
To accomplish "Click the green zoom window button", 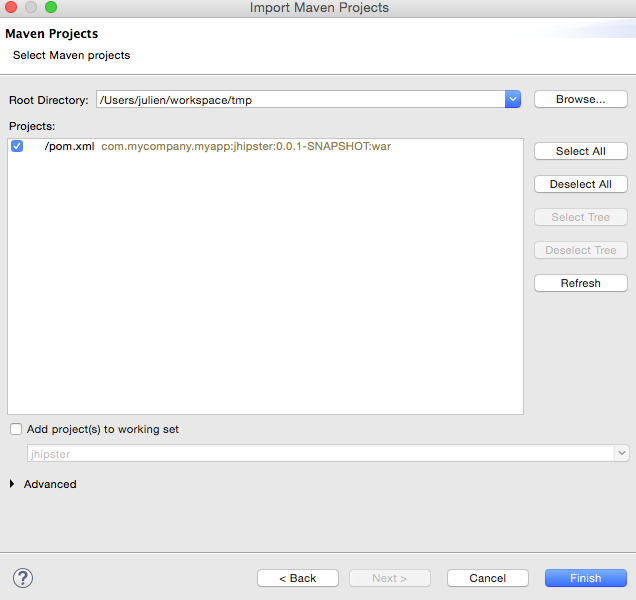I will (x=51, y=8).
